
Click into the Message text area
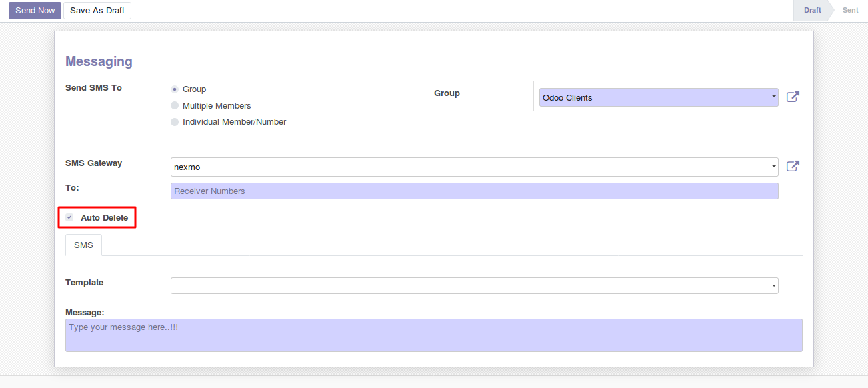(x=433, y=335)
